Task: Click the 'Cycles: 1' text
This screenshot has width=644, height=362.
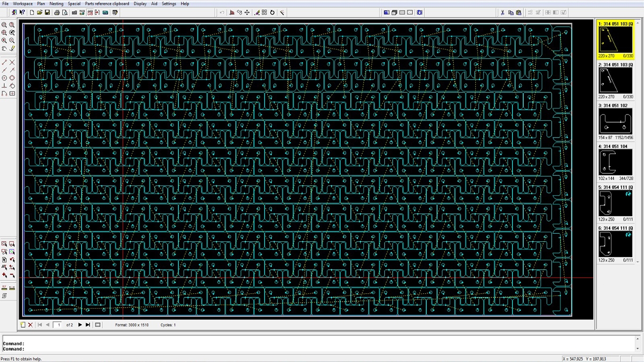Action: coord(168,325)
